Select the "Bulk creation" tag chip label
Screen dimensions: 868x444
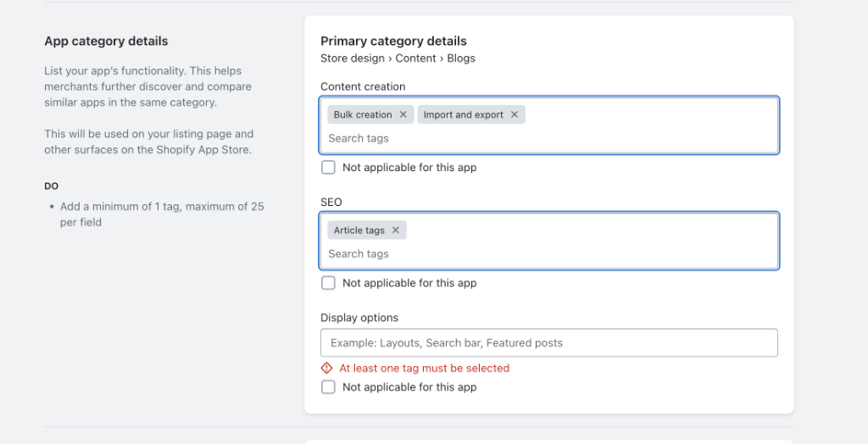tap(363, 114)
